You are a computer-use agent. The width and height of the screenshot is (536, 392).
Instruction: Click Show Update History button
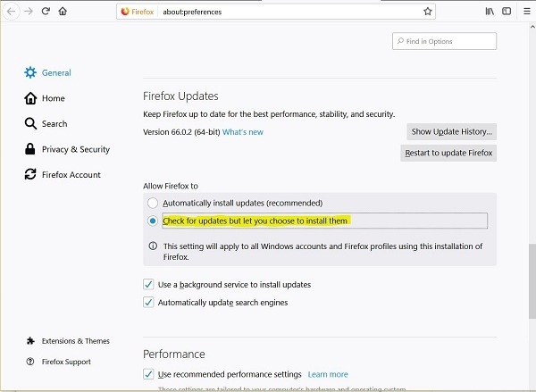click(x=451, y=131)
